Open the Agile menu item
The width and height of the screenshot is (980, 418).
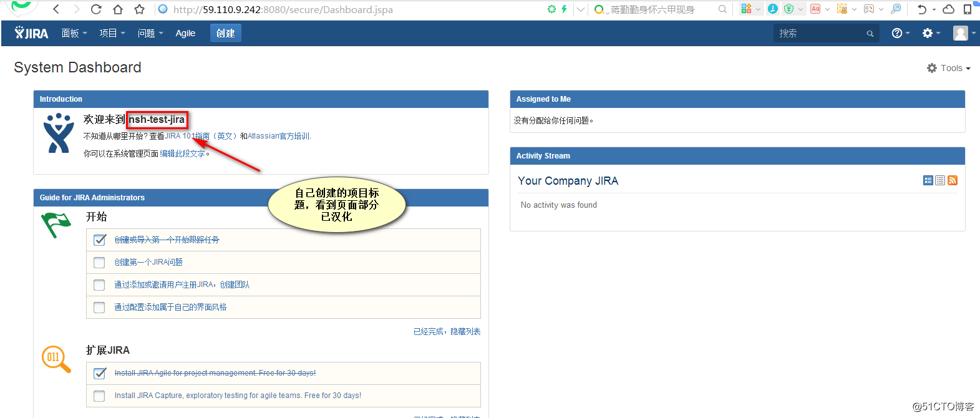185,33
